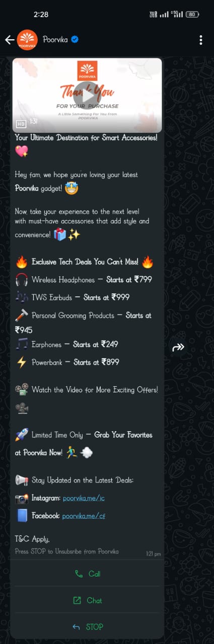The height and width of the screenshot is (644, 214).
Task: Tap the reply arrow icon beside STOP
Action: [x=76, y=627]
